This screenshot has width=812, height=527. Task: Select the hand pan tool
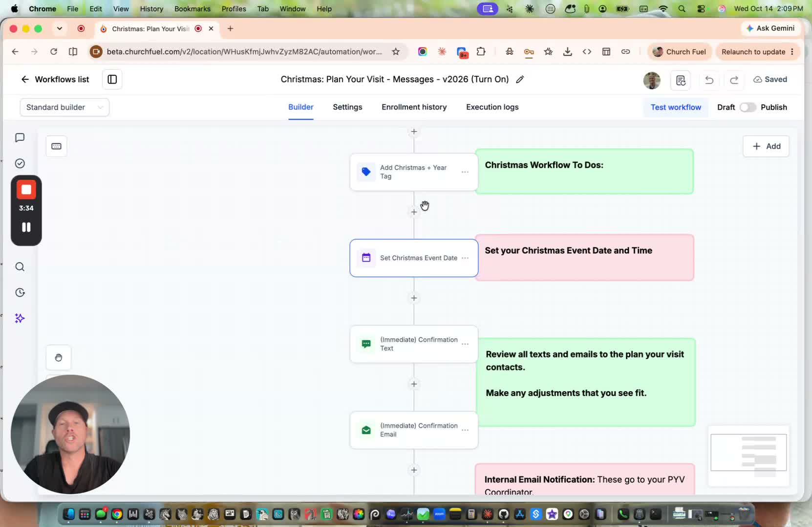click(x=59, y=358)
